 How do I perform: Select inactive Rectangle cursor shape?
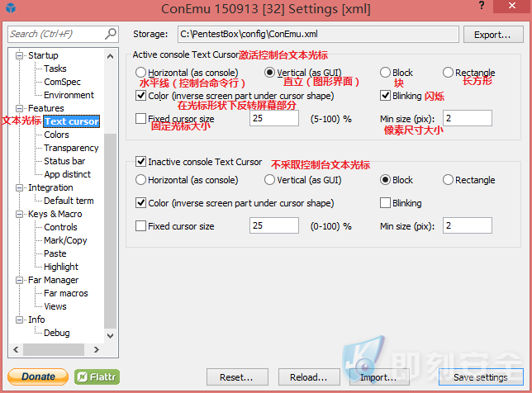(x=448, y=180)
